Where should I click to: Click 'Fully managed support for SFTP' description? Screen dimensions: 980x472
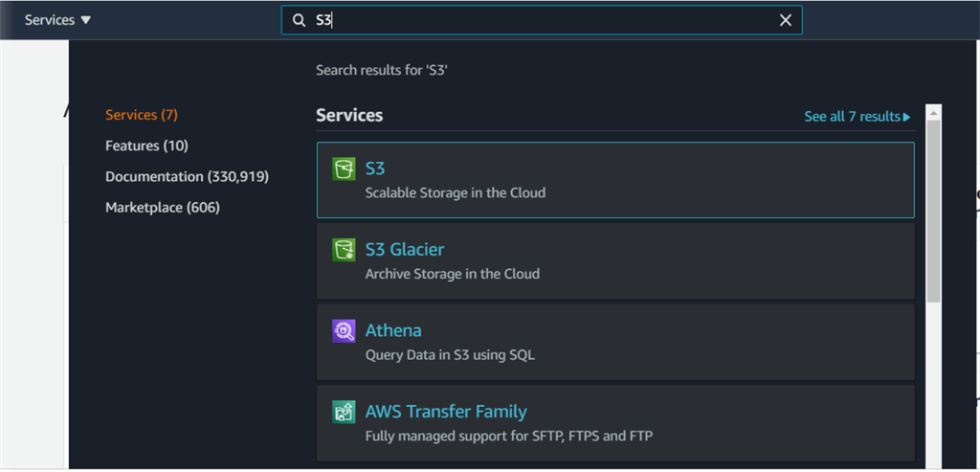click(509, 436)
